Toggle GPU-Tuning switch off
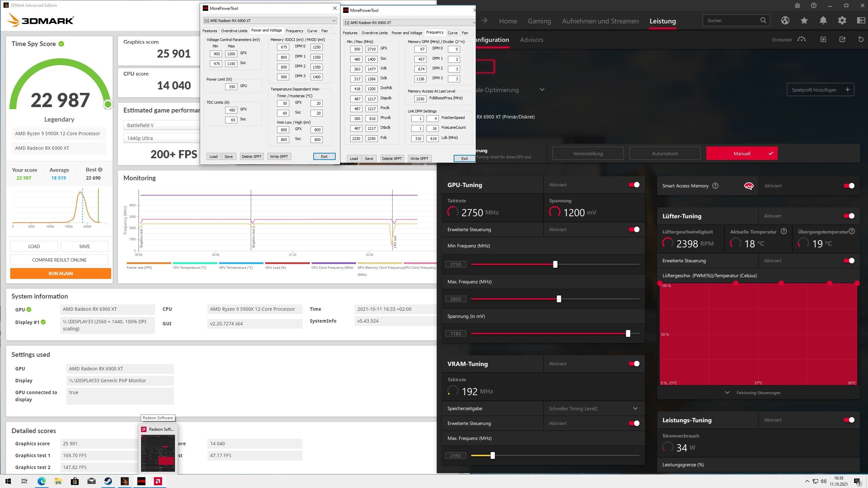The image size is (868, 488). [x=634, y=185]
